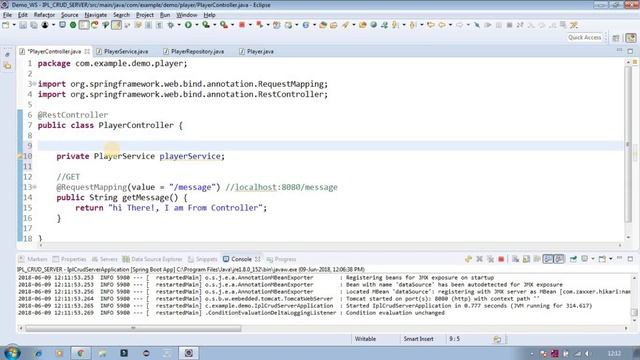
Task: Open the Servers view tab
Action: coord(104,259)
